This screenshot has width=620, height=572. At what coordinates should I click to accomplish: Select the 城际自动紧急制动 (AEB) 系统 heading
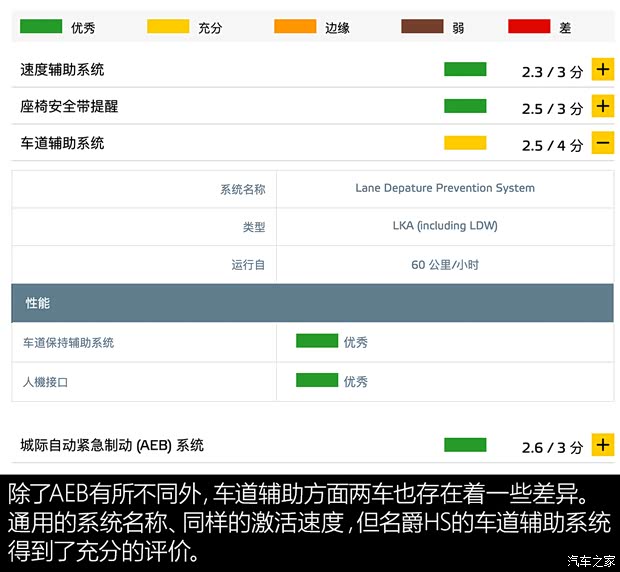coord(112,446)
